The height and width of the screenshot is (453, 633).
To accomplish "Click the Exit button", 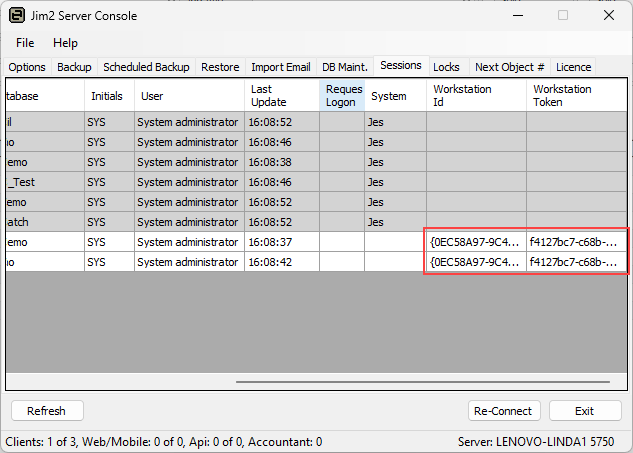I will [585, 411].
